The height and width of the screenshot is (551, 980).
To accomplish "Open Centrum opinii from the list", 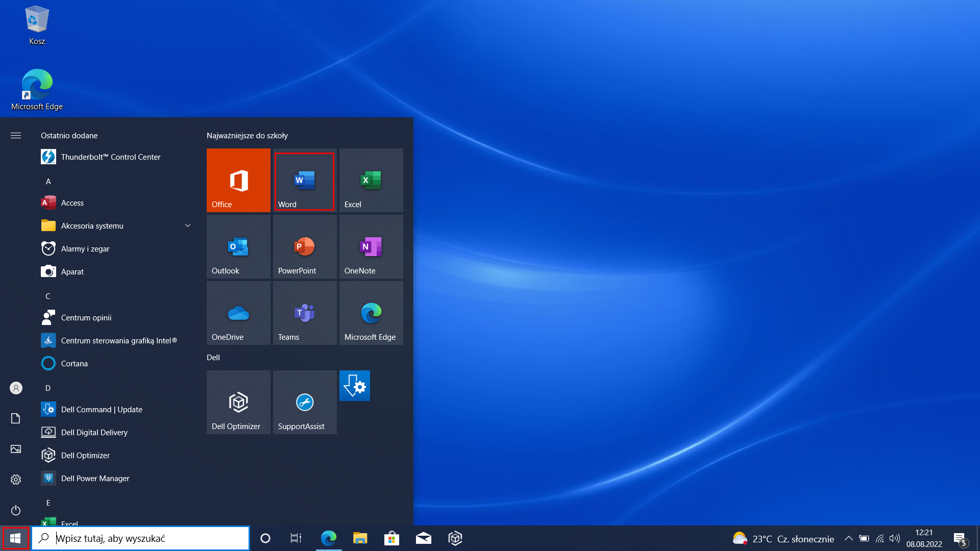I will 117,317.
